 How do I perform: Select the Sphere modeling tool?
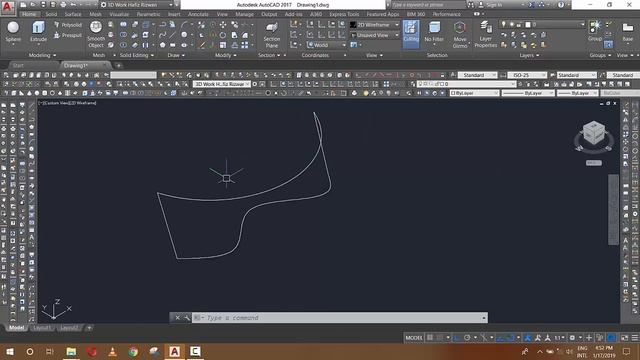pyautogui.click(x=13, y=32)
